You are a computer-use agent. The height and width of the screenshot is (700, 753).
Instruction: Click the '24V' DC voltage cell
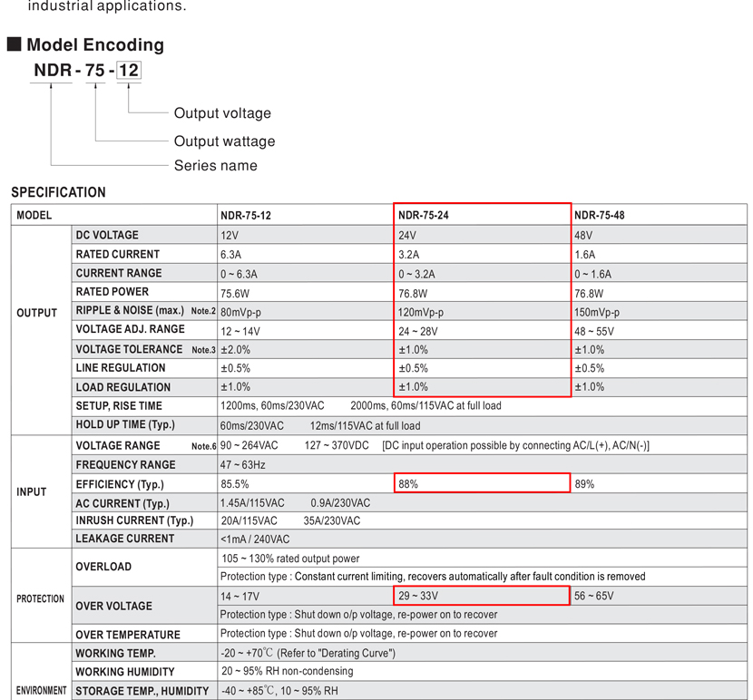click(407, 236)
